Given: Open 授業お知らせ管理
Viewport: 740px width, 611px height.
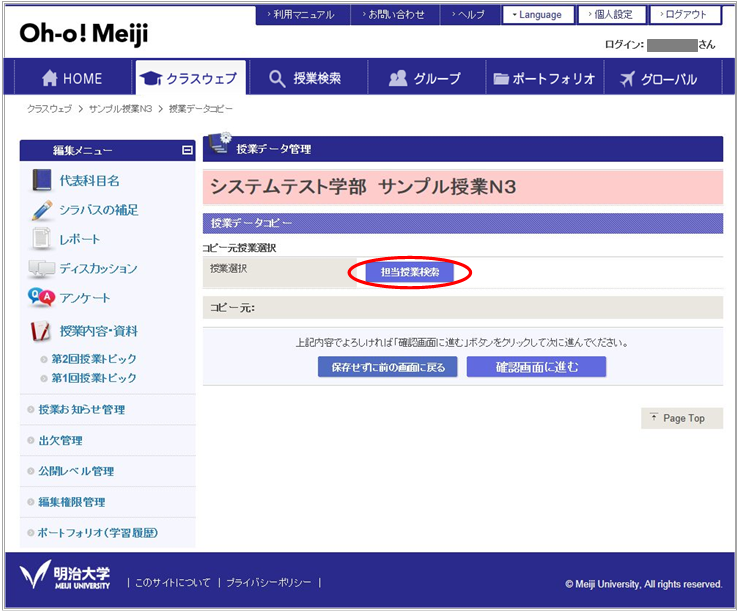Looking at the screenshot, I should pos(82,410).
